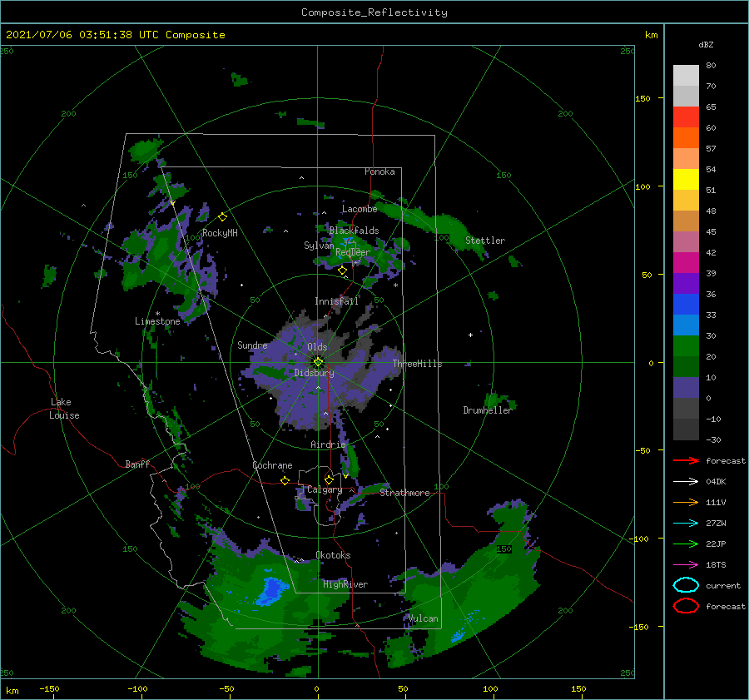Click the dBZ legend heading

coord(706,44)
